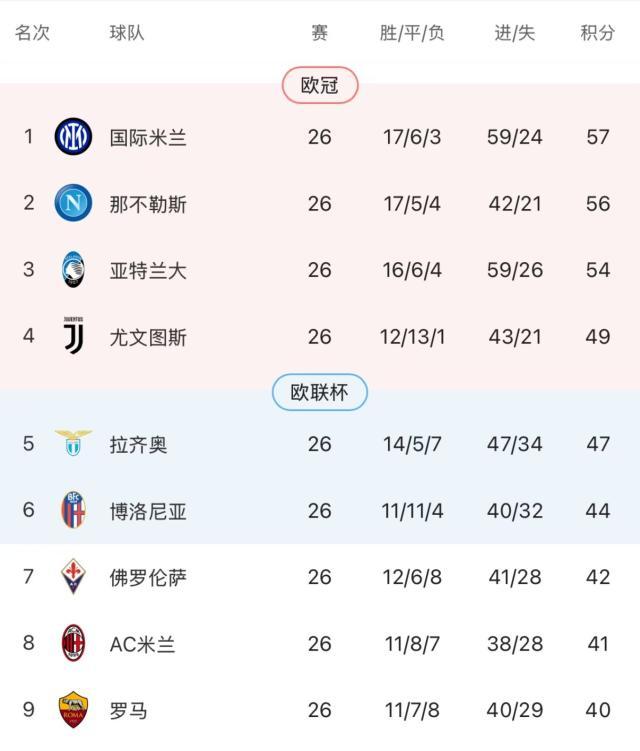
Task: Open team name 佛罗伦萨
Action: (x=148, y=578)
